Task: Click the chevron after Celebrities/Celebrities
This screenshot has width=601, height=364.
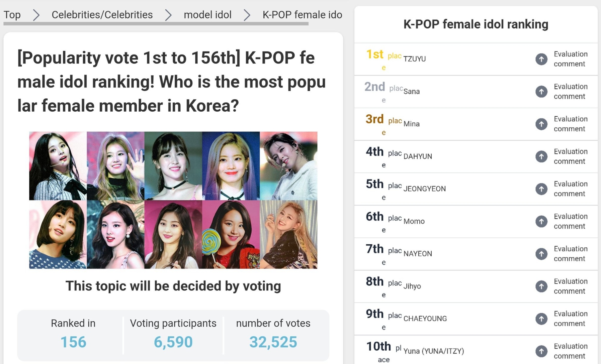Action: pos(168,15)
